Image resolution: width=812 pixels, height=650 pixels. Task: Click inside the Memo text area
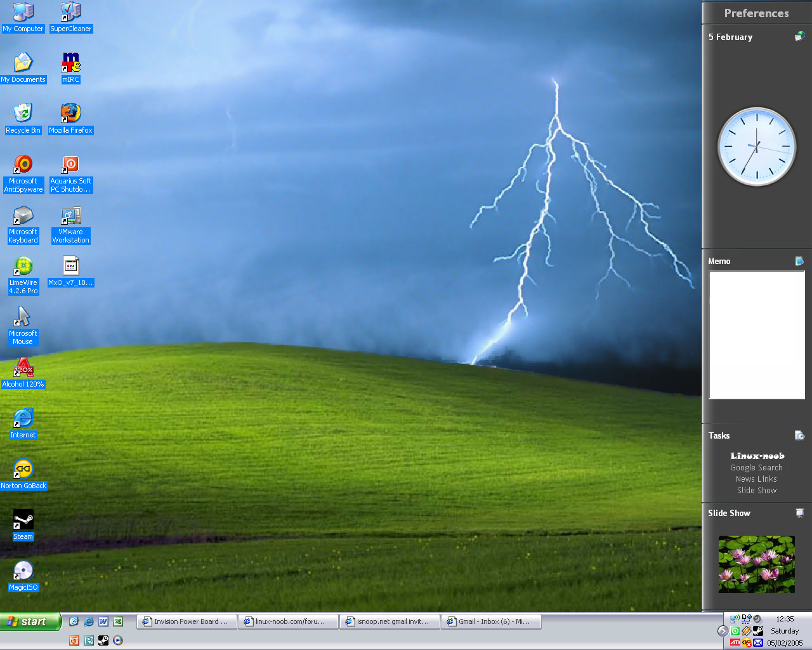click(756, 335)
